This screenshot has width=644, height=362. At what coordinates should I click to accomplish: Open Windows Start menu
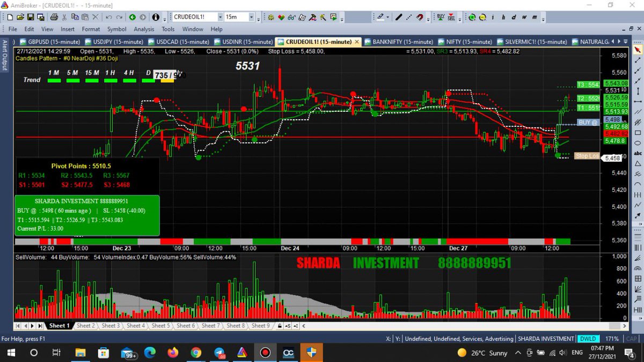11,353
